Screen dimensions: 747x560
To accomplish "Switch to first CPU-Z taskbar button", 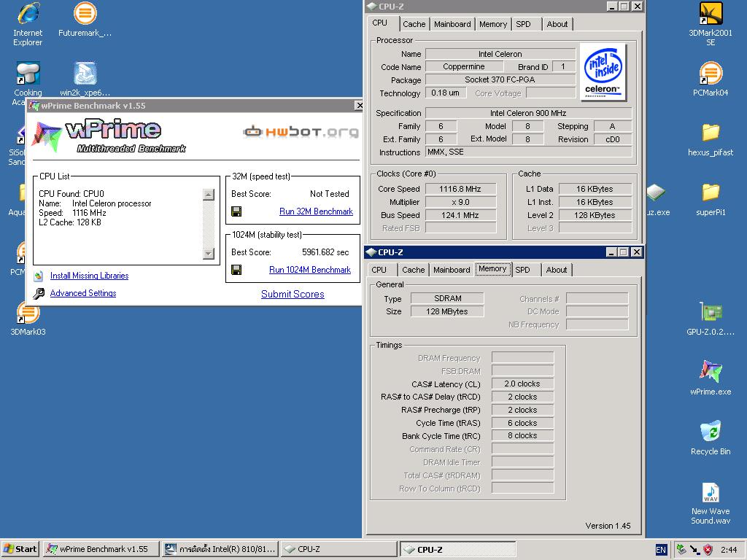I will coord(338,549).
